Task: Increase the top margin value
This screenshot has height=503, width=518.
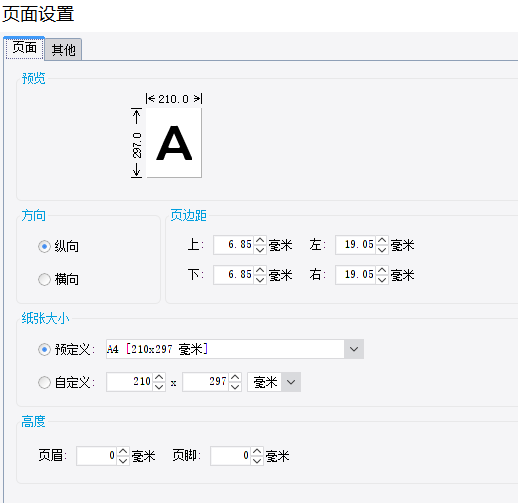Action: (260, 240)
